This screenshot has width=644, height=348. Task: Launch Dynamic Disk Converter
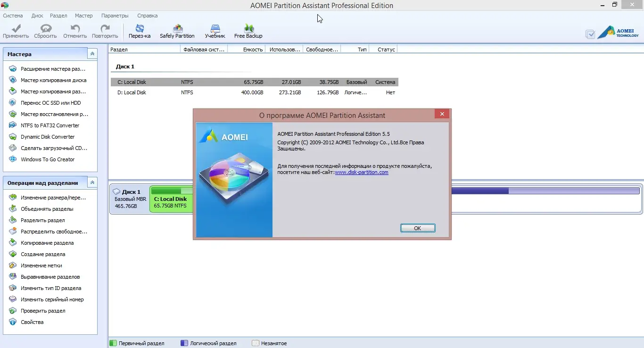point(41,137)
